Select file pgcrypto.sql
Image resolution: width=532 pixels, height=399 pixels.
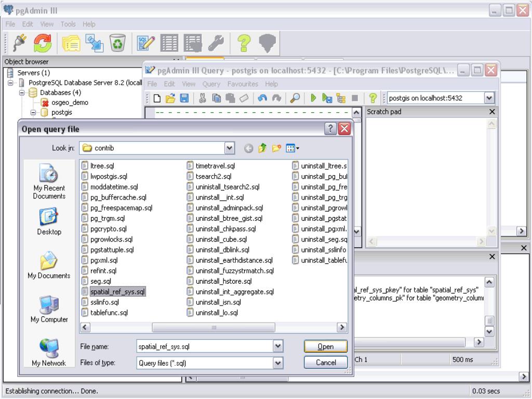[x=104, y=229]
